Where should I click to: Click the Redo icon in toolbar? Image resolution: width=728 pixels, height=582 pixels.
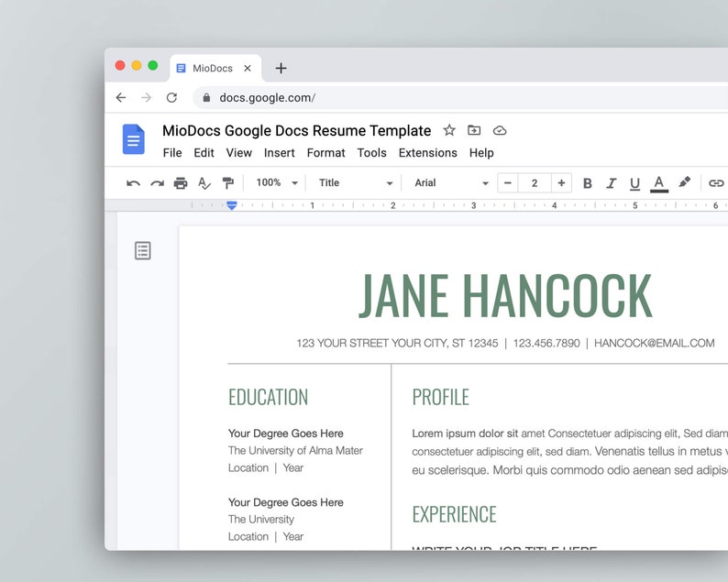pos(158,183)
